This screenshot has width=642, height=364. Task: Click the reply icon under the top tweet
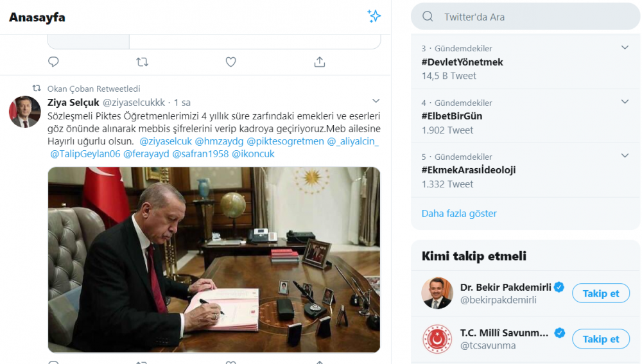pyautogui.click(x=54, y=62)
